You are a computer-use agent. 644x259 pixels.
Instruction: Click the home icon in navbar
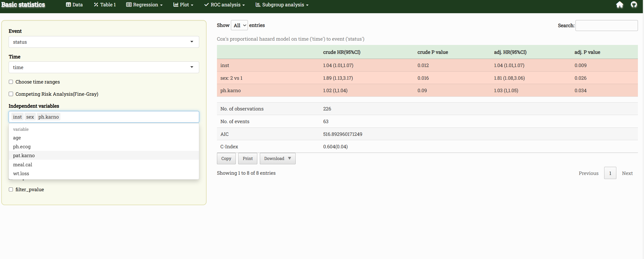(x=619, y=5)
